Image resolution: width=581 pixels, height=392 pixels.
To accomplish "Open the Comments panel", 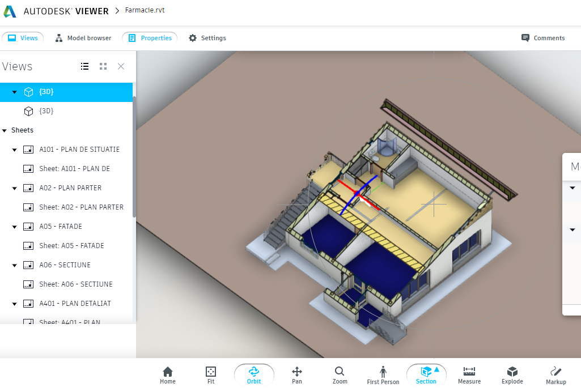I will click(542, 38).
